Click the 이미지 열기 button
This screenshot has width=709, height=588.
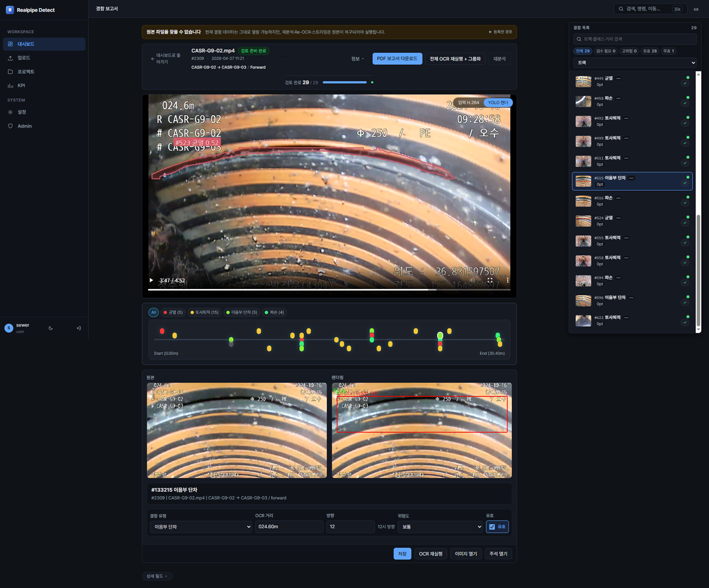(465, 554)
